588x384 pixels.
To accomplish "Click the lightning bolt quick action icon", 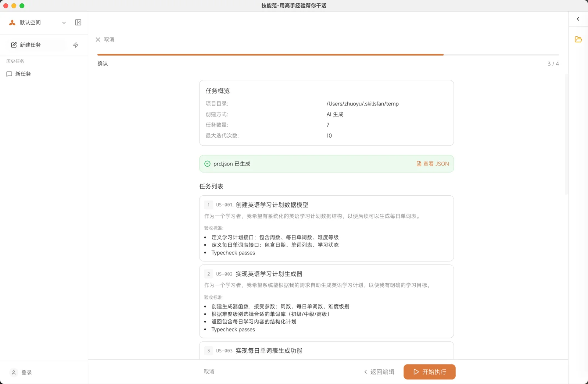I will 76,45.
